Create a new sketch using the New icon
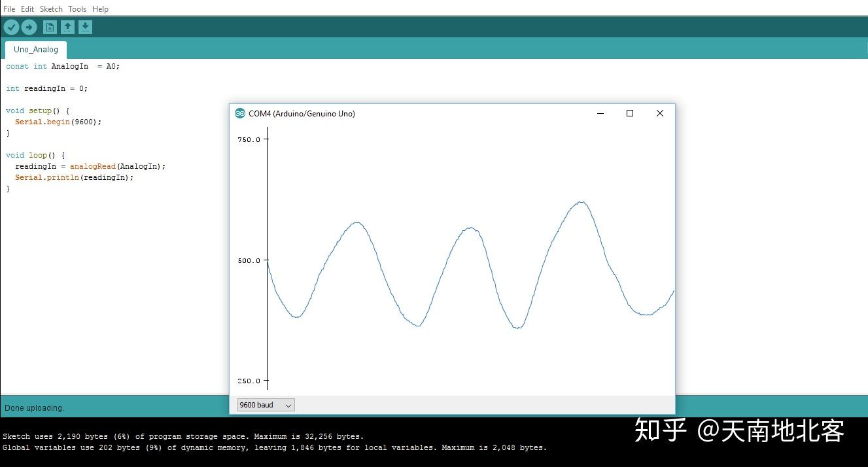 pyautogui.click(x=50, y=27)
